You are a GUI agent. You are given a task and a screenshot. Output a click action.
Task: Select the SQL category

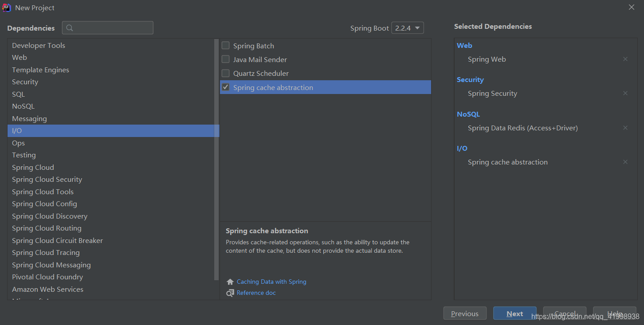[x=111, y=94]
